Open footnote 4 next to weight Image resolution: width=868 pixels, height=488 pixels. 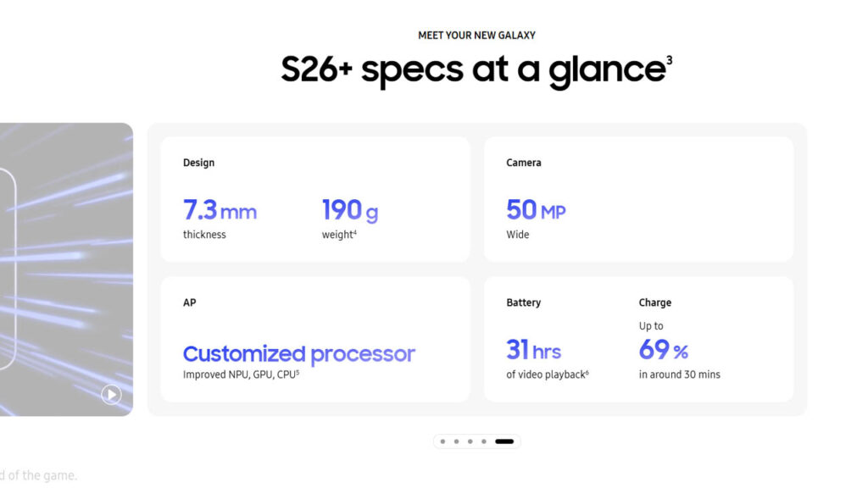click(354, 230)
